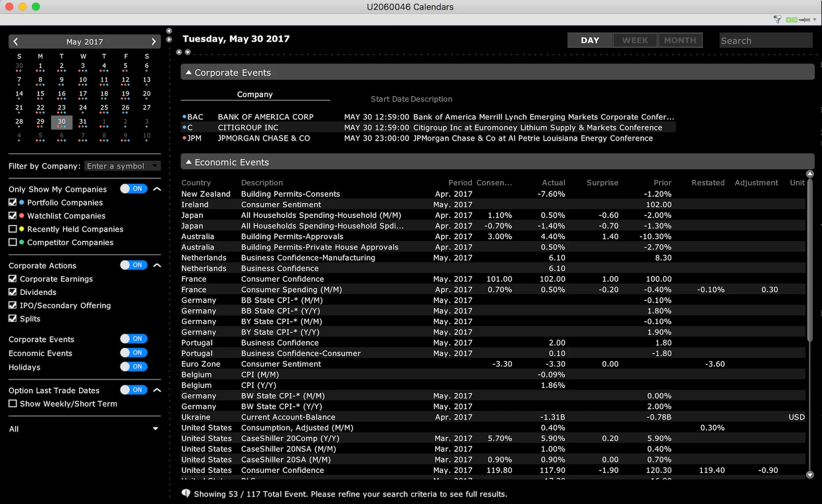Click the down arrow circle below the date
Viewport: 822px width, 504px height.
point(187,52)
